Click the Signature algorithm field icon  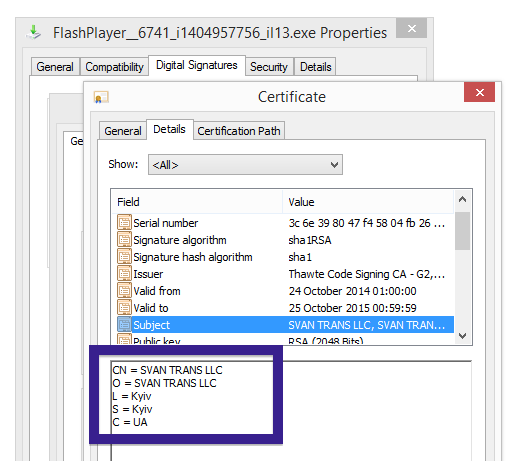(x=124, y=240)
